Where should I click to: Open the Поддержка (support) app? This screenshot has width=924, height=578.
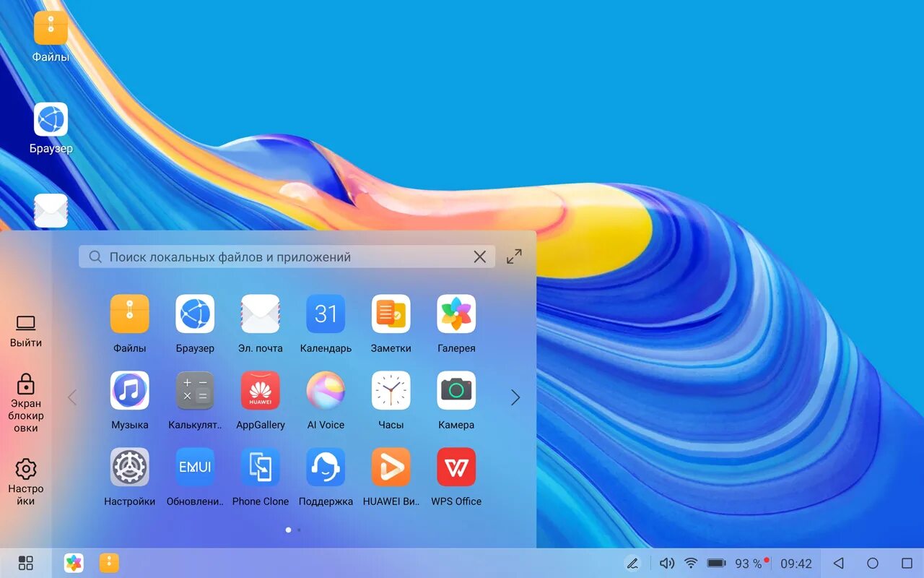(x=325, y=467)
